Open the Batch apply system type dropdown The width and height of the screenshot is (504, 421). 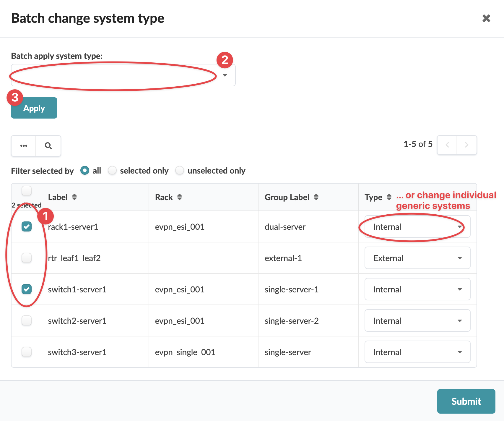click(123, 75)
